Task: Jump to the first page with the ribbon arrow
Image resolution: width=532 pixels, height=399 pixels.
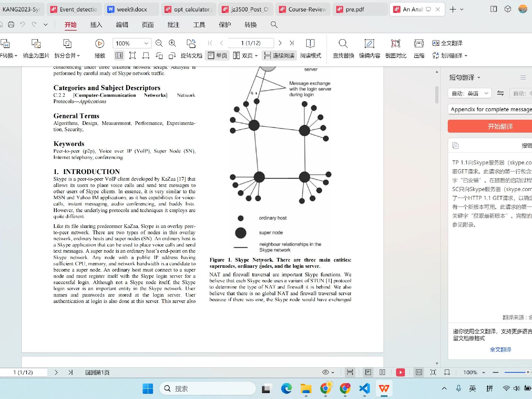Action: coord(210,43)
